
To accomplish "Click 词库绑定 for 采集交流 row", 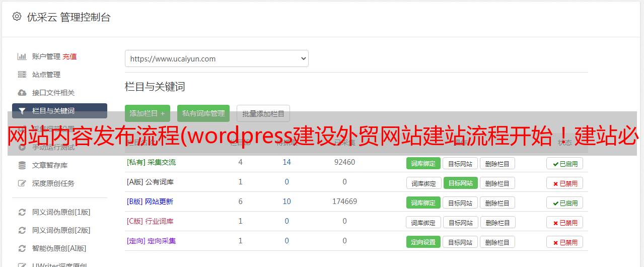I will tap(423, 163).
